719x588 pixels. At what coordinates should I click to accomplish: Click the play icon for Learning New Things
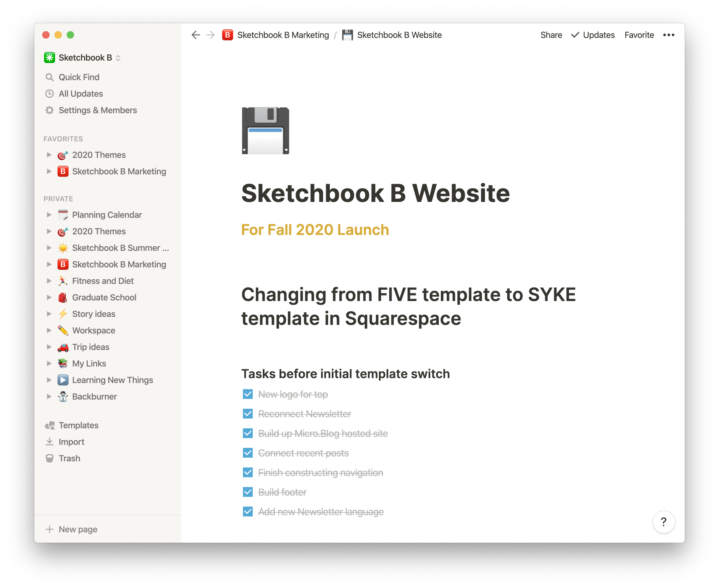click(63, 380)
